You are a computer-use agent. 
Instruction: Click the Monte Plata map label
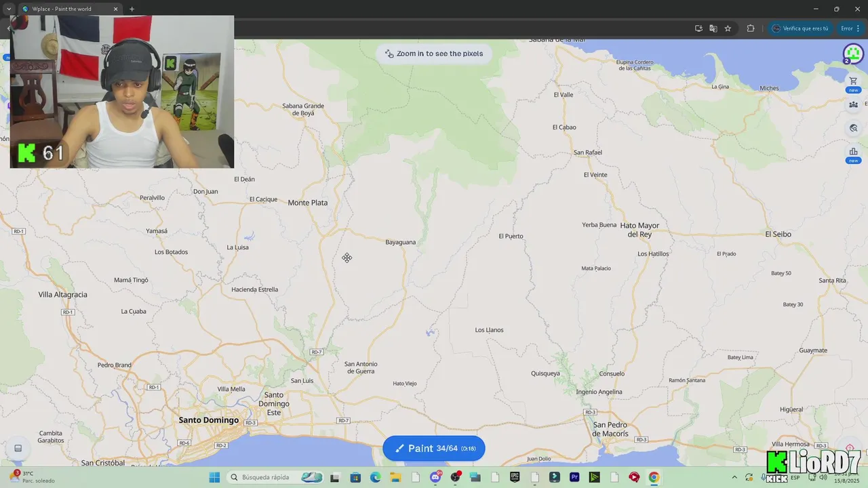pyautogui.click(x=308, y=203)
